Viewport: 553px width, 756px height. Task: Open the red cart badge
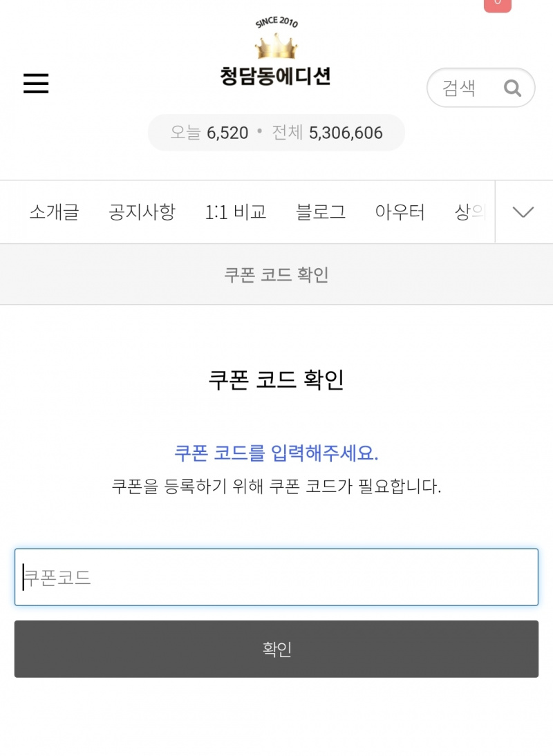(497, 4)
